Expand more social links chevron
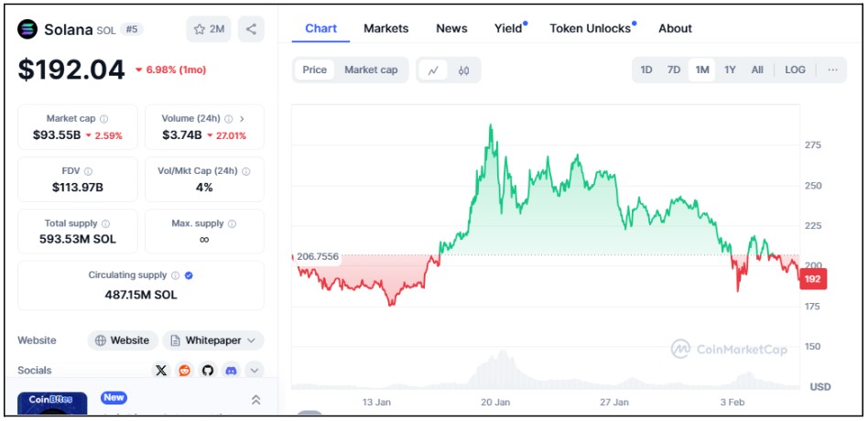Image resolution: width=868 pixels, height=421 pixels. tap(255, 371)
